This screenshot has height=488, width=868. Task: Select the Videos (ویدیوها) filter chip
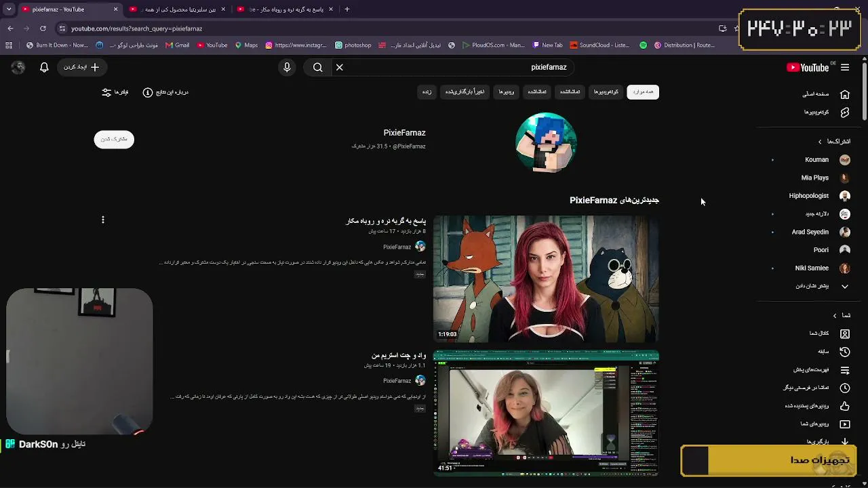pyautogui.click(x=507, y=91)
